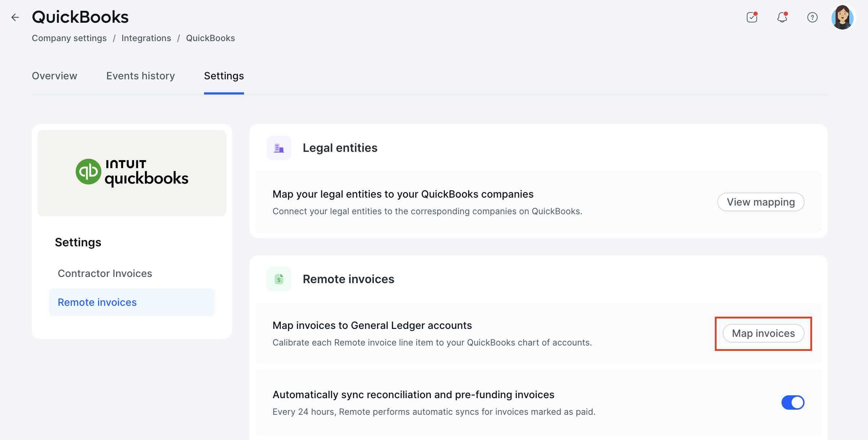Open Integrations breadcrumb link
Image resolution: width=868 pixels, height=440 pixels.
point(146,38)
